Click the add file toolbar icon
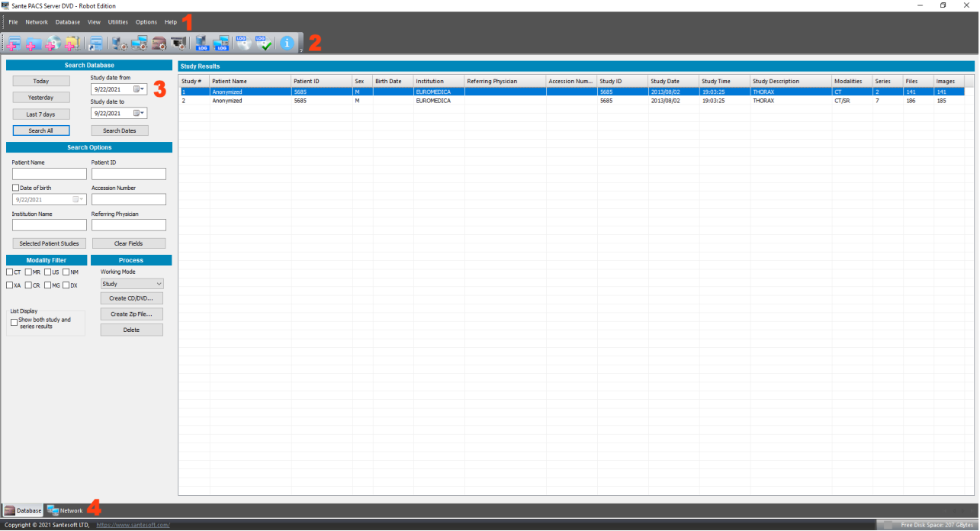The width and height of the screenshot is (980, 531). click(x=14, y=43)
